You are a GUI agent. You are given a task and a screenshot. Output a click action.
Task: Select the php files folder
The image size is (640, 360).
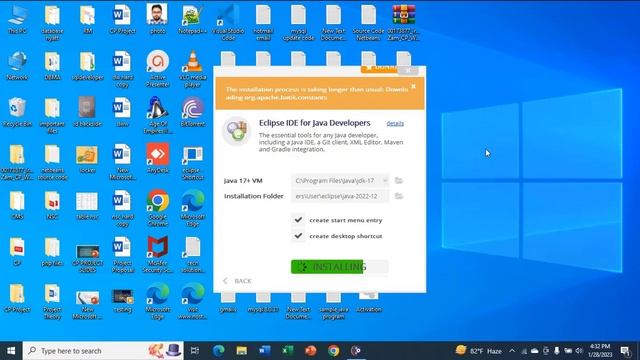(x=52, y=251)
